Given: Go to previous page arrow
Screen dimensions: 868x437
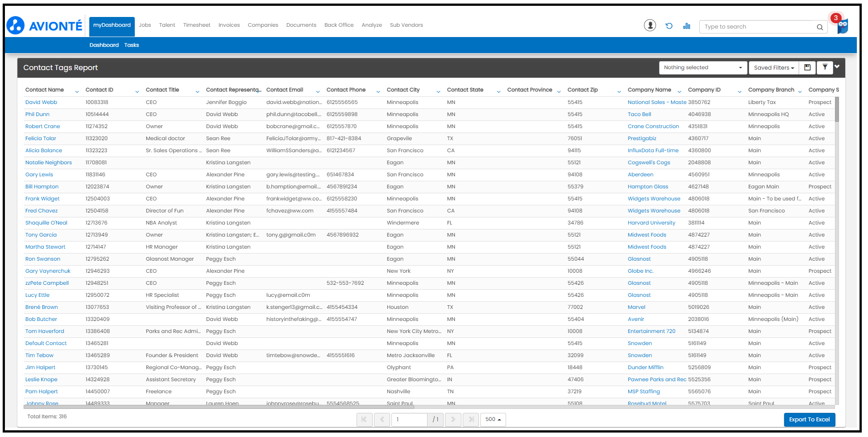Looking at the screenshot, I should coord(382,419).
